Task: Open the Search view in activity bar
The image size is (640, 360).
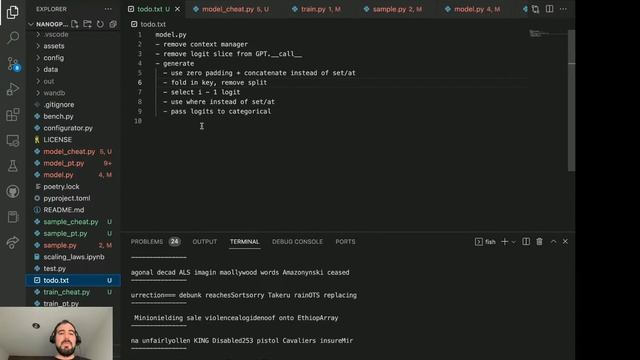Action: (x=13, y=38)
